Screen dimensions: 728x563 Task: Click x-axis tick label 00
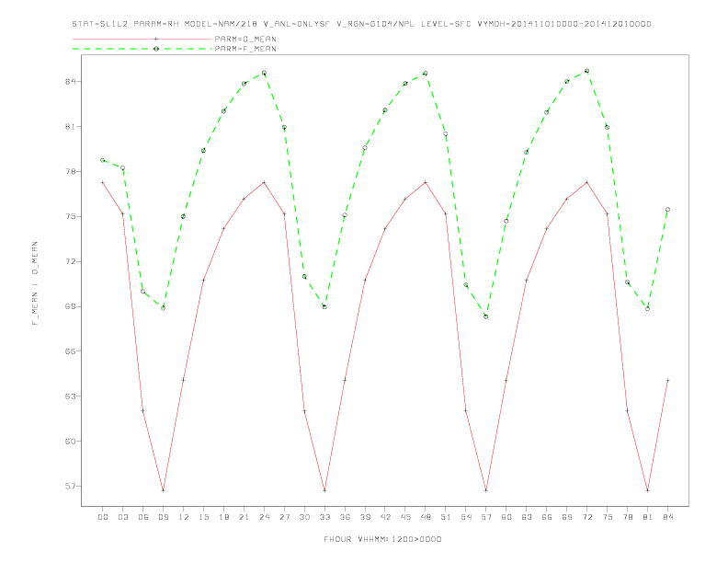103,517
